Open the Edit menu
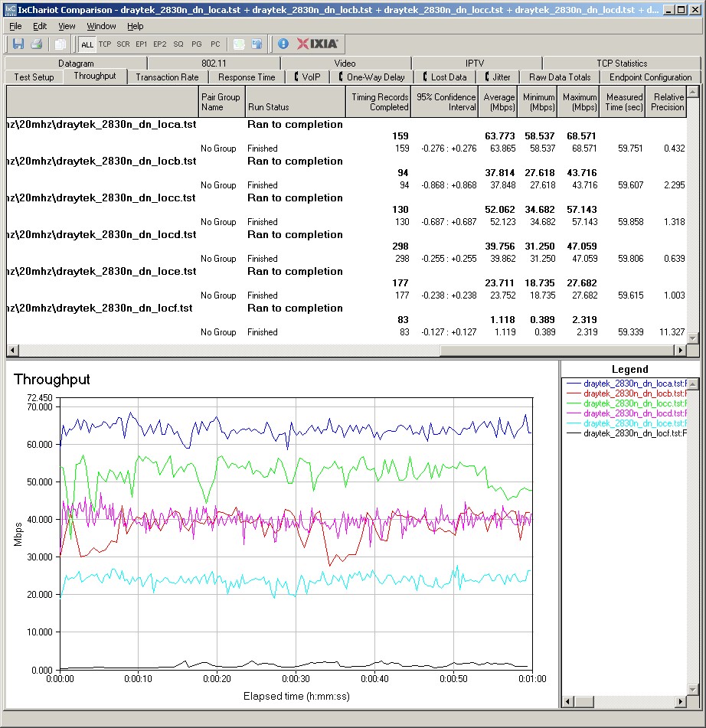706x728 pixels. 40,26
